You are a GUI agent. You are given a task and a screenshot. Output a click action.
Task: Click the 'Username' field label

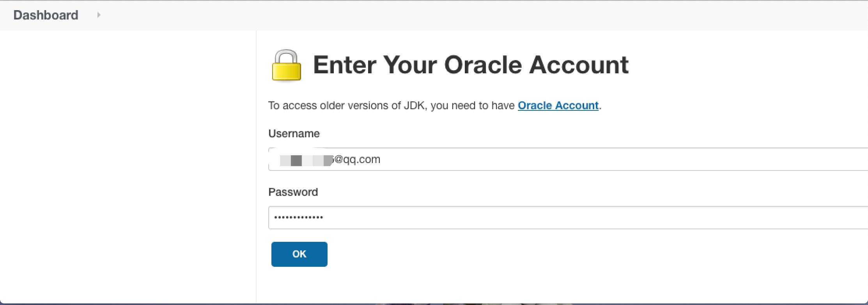(x=294, y=133)
